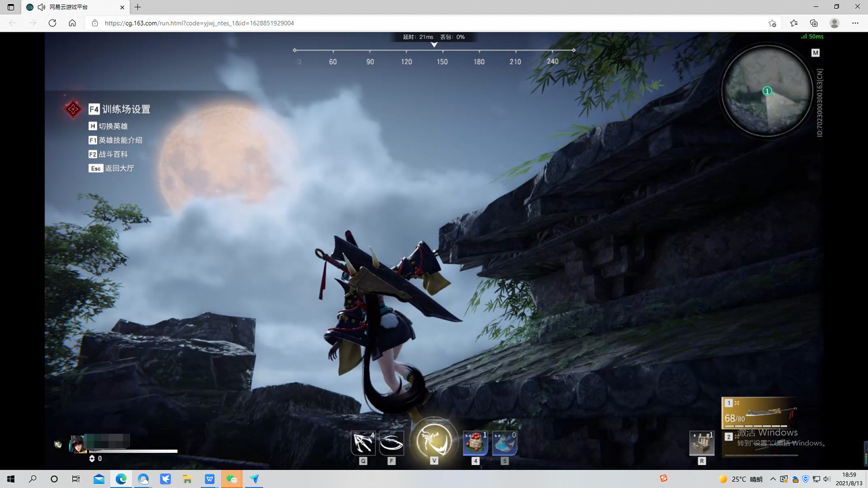
Task: Select the blue item in slot 5
Action: 504,443
